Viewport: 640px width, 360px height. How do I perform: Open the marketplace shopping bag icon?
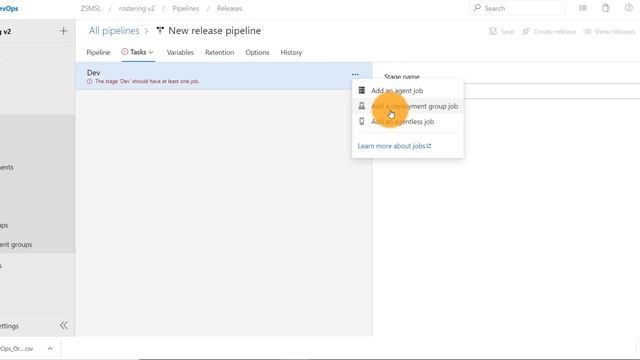coord(606,8)
